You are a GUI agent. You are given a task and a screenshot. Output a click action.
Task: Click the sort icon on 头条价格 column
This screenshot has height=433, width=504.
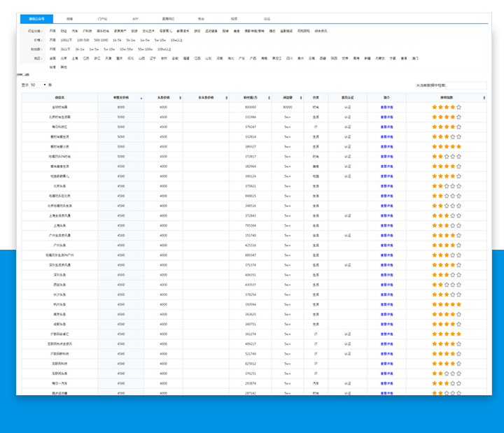(180, 98)
